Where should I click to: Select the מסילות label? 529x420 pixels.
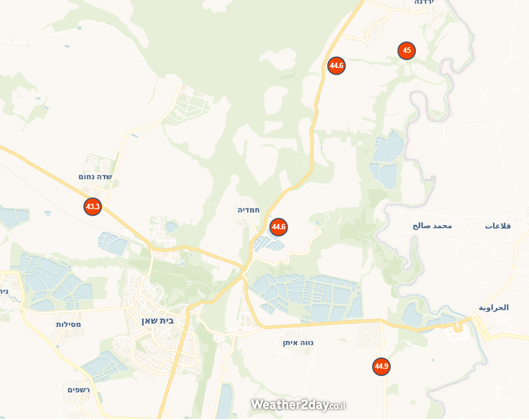click(x=69, y=325)
